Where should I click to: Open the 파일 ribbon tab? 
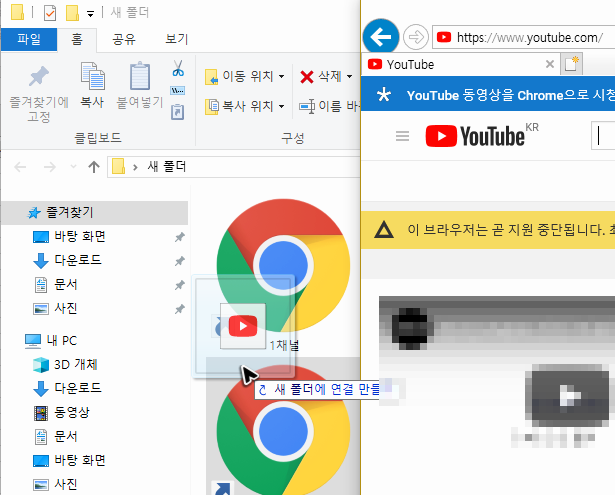(x=29, y=39)
